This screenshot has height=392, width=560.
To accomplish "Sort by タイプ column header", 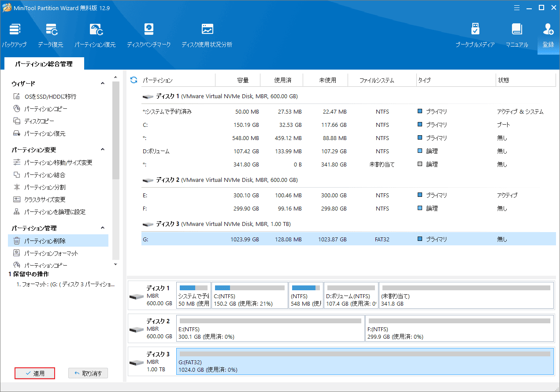I will pos(456,80).
